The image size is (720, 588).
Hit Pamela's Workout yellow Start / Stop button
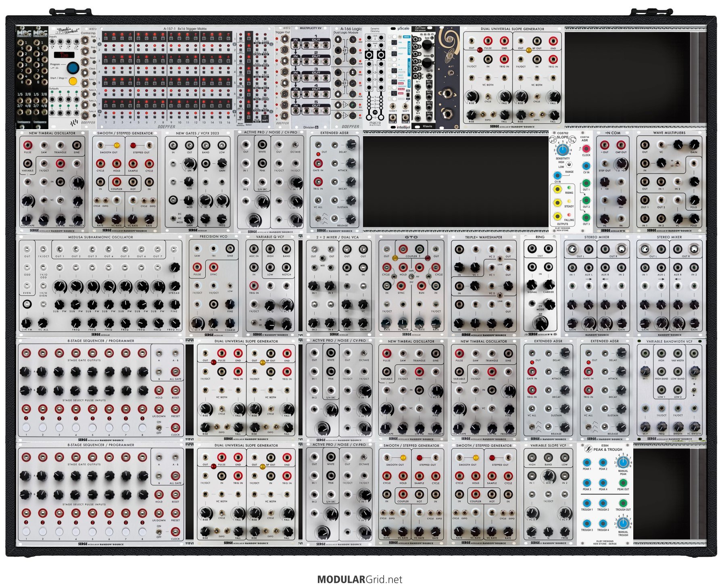(73, 81)
